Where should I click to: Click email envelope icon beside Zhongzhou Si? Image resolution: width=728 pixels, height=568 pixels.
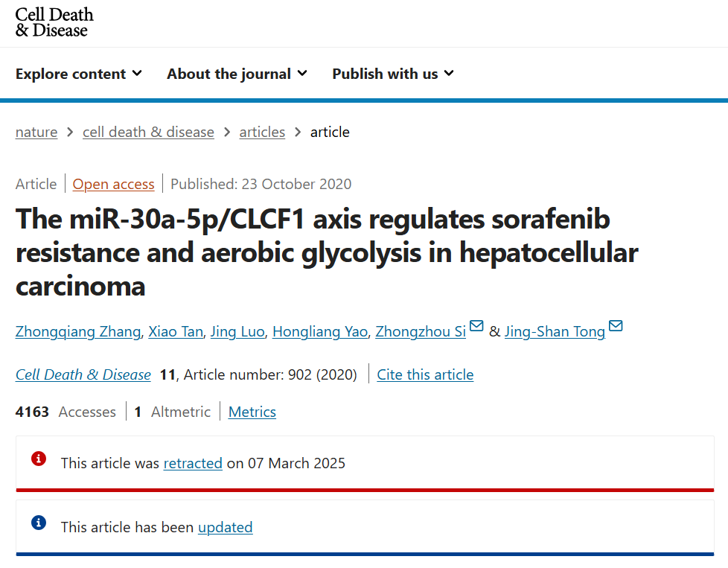click(x=476, y=325)
